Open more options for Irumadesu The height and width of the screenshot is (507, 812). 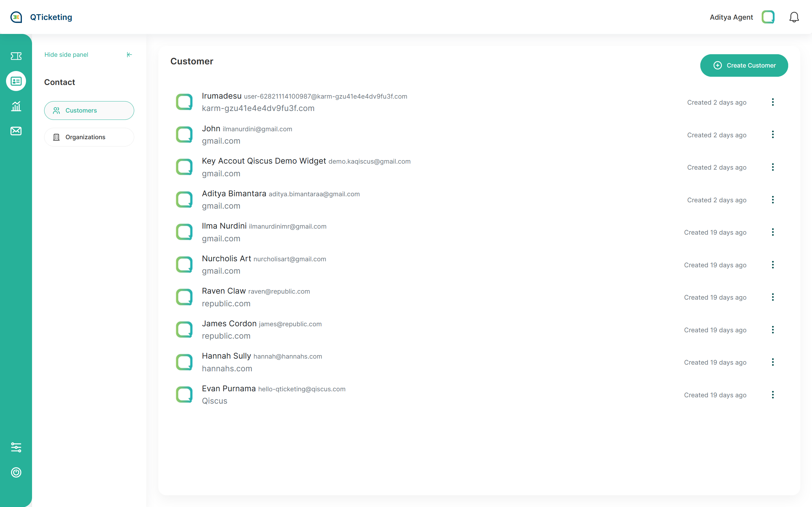[773, 102]
